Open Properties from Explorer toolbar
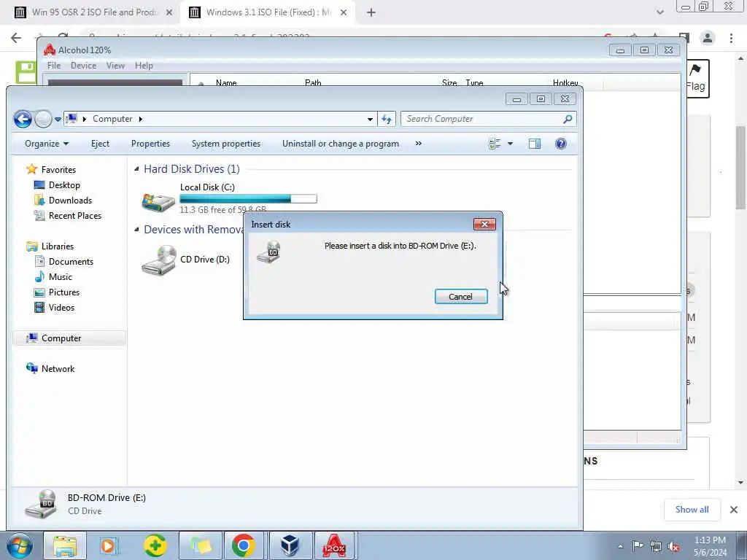 (150, 144)
